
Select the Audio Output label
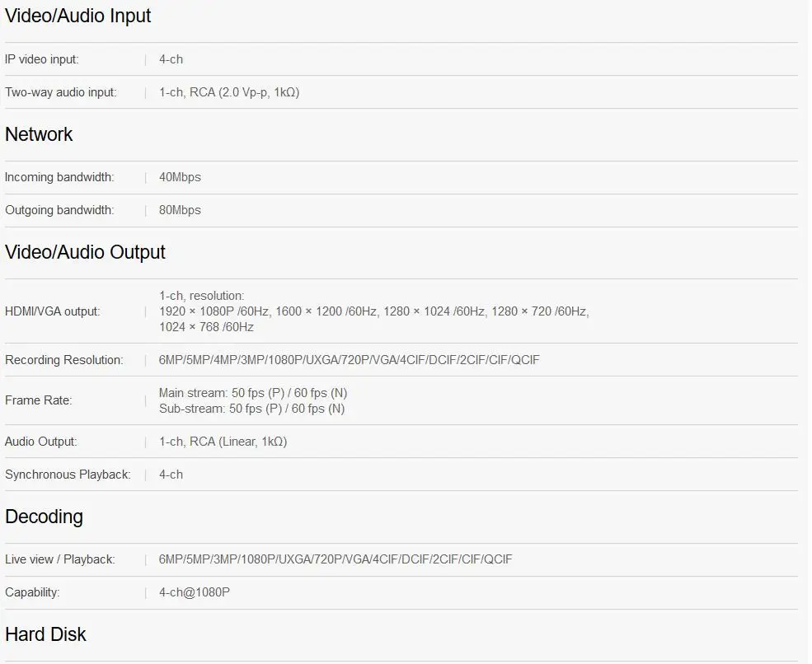(40, 442)
